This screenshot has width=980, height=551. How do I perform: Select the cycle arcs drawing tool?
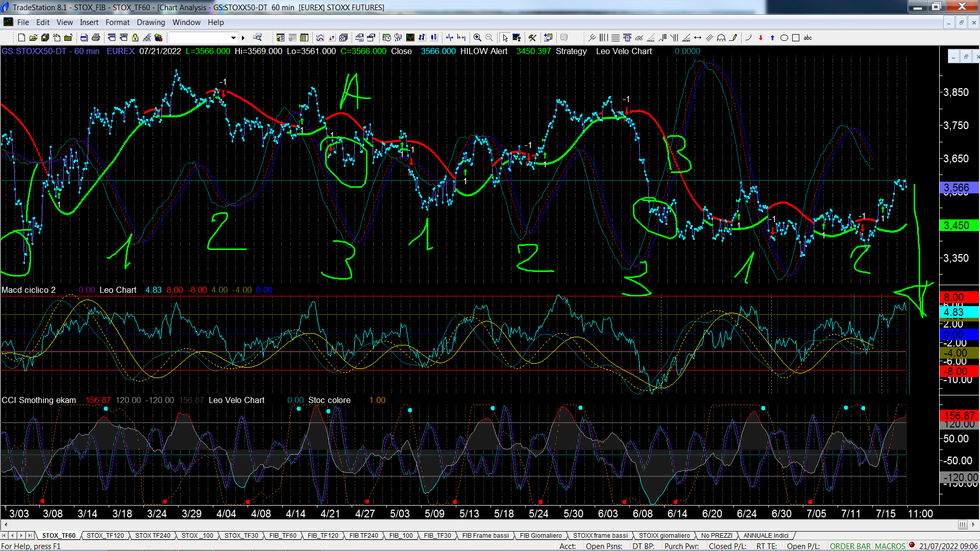[721, 38]
